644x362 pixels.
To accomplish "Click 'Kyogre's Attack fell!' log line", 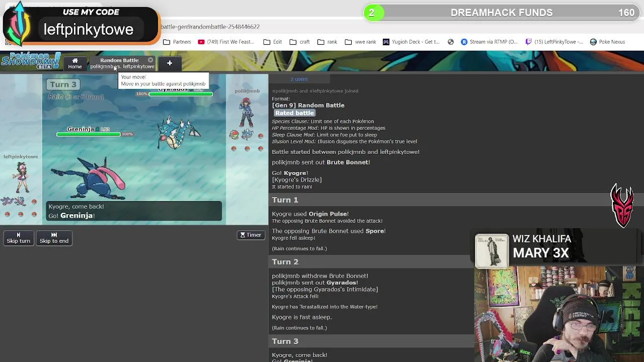I will click(295, 296).
